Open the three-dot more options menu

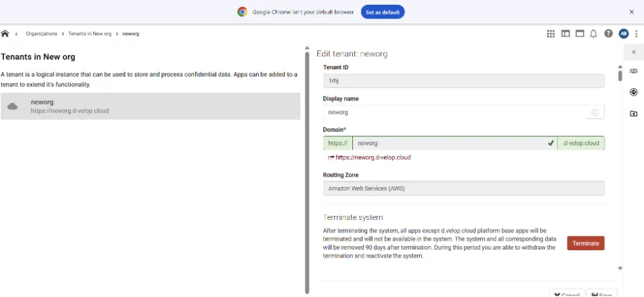click(x=636, y=34)
